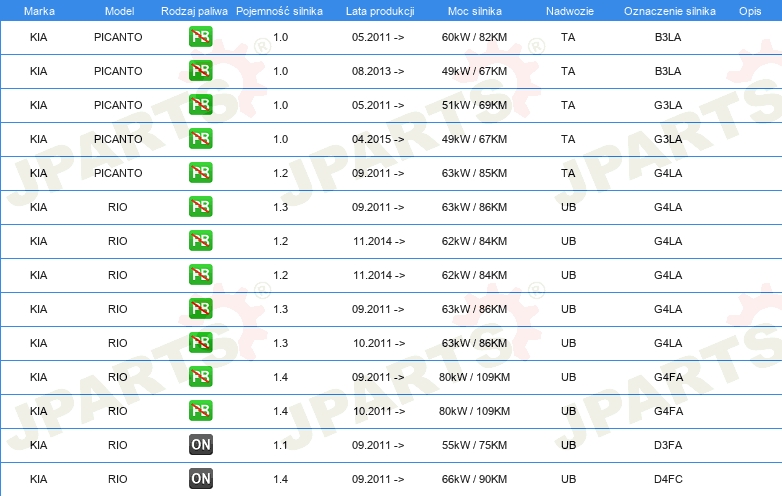Image resolution: width=782 pixels, height=496 pixels.
Task: Click PICANTO in the 60kW / 82KM row
Action: coord(118,37)
